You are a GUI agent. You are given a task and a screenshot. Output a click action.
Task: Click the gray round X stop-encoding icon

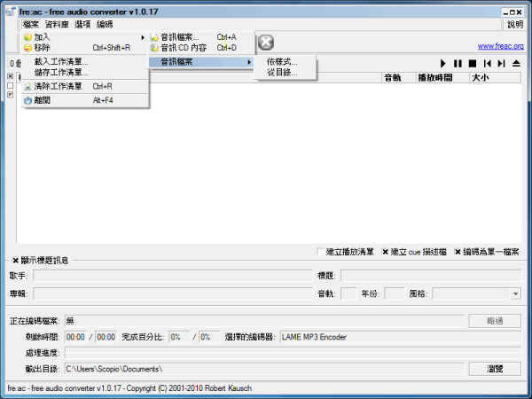coord(266,43)
